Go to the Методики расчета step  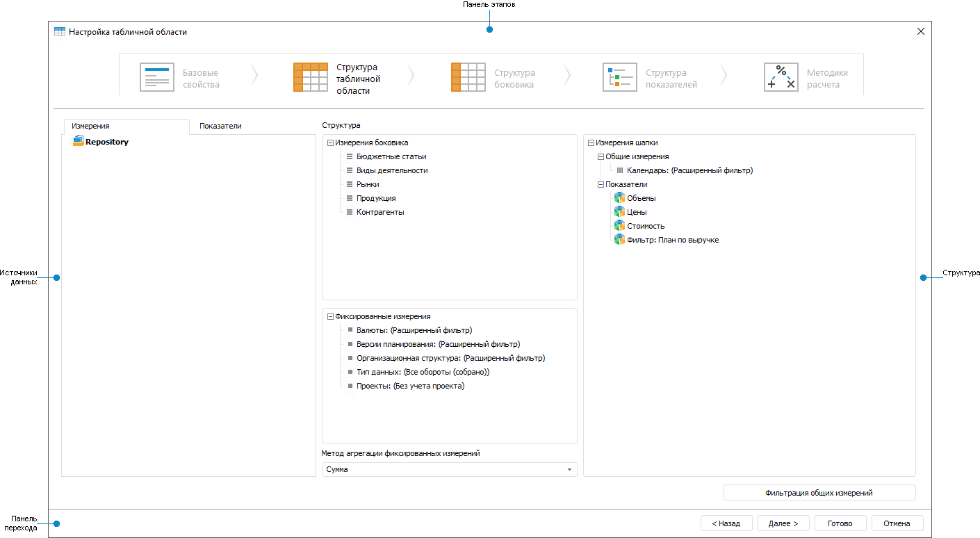pyautogui.click(x=827, y=79)
